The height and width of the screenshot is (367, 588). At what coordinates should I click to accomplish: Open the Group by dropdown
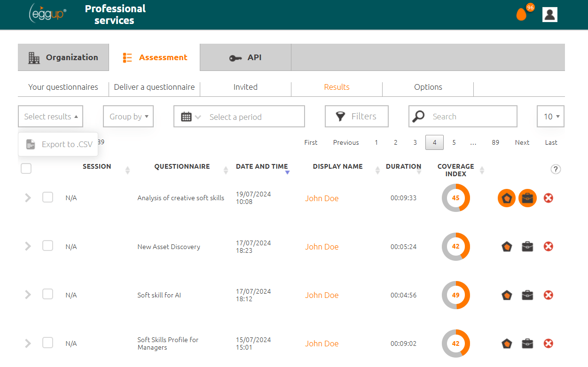pyautogui.click(x=128, y=117)
